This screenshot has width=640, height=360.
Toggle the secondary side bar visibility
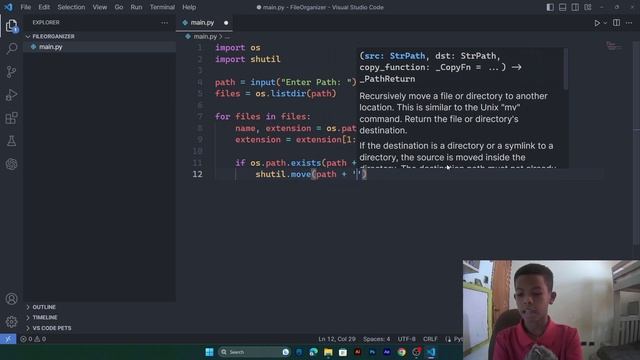(575, 7)
